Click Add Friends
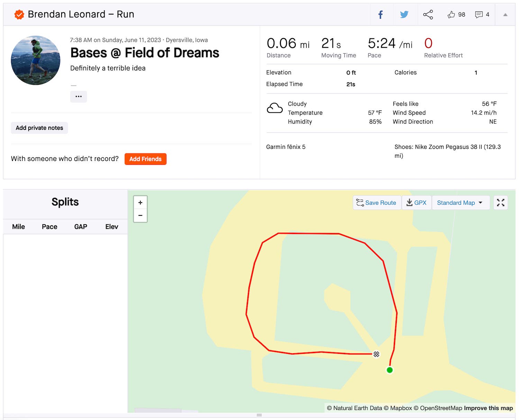The width and height of the screenshot is (519, 420). [x=145, y=159]
